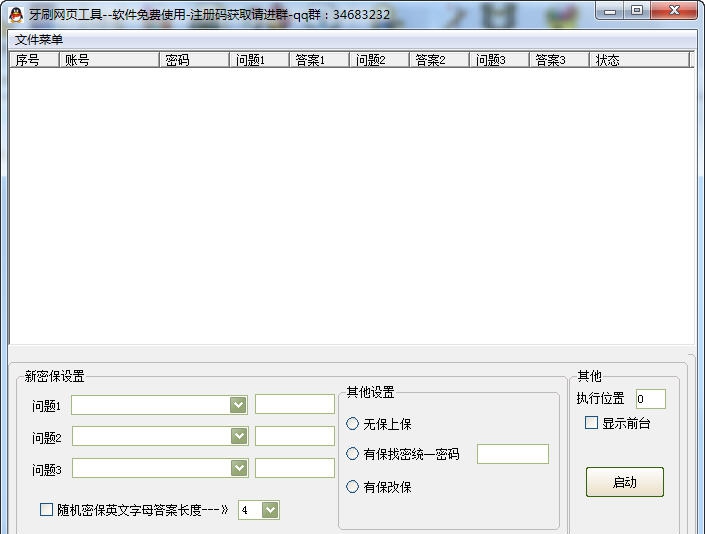Expand the 问题3 dropdown arrow
The width and height of the screenshot is (705, 534).
[x=239, y=468]
